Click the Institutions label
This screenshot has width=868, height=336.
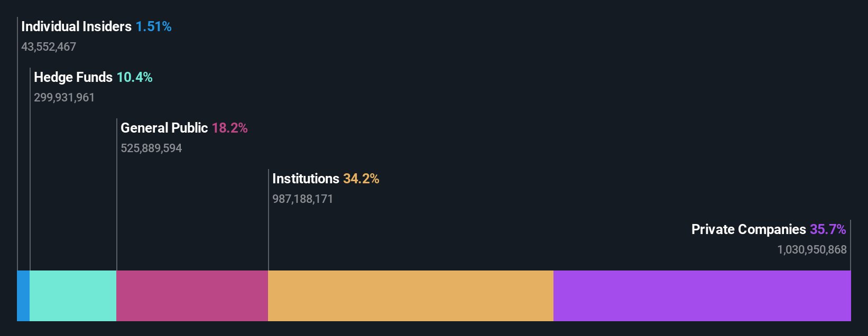tap(306, 179)
